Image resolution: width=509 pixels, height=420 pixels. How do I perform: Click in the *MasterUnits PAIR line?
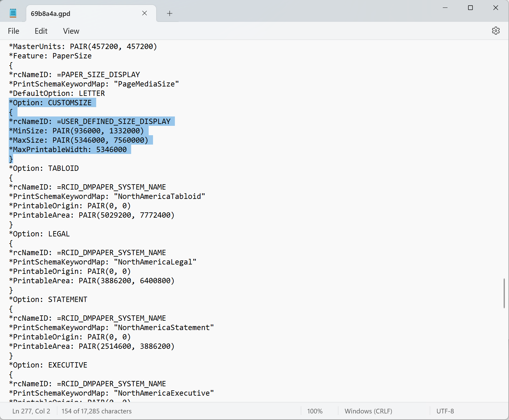83,47
